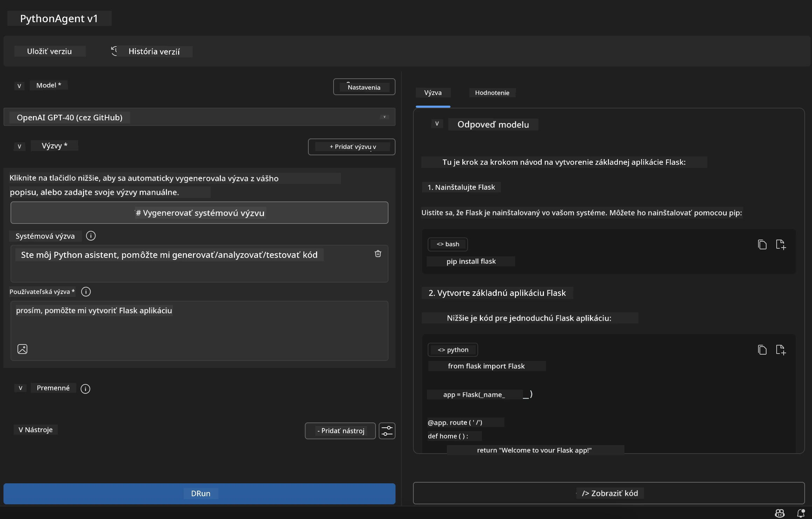The height and width of the screenshot is (519, 812).
Task: Open Nastavenia for the model
Action: coord(364,87)
